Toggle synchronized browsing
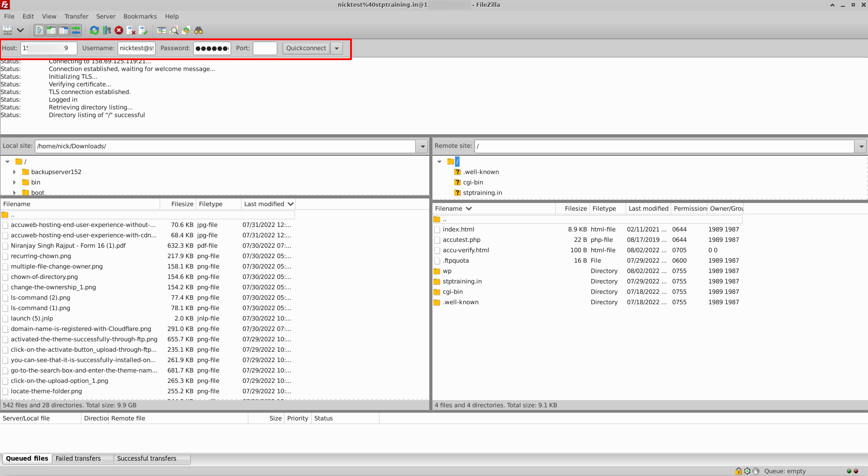Screen dimensions: 868x476 click(186, 30)
